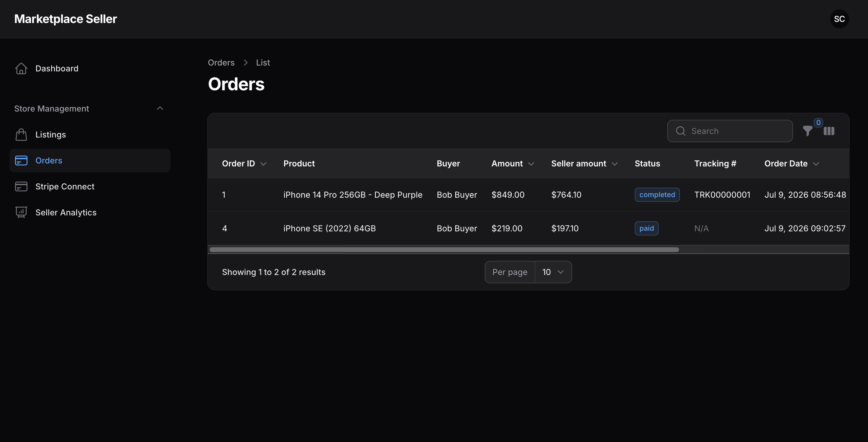868x442 pixels.
Task: Click the Per page label
Action: click(x=510, y=272)
